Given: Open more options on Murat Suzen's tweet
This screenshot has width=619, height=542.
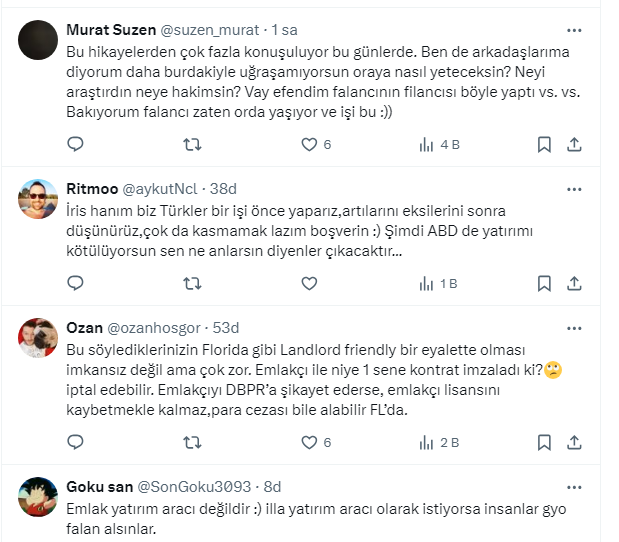Looking at the screenshot, I should (x=574, y=30).
